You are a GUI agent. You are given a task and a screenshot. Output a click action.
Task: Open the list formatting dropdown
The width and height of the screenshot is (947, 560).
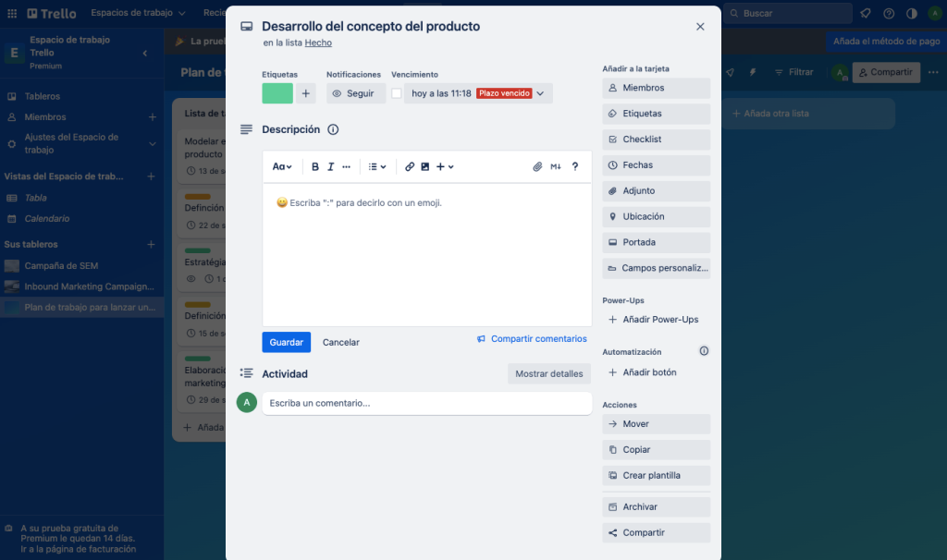(x=376, y=166)
